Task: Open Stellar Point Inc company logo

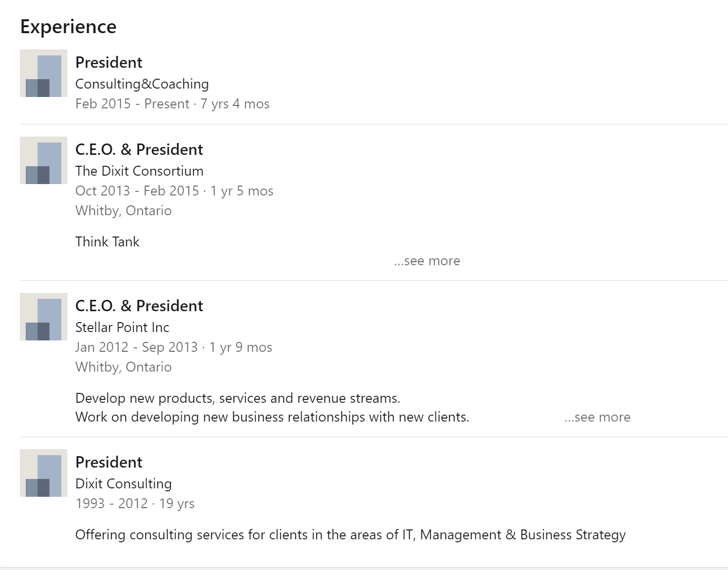Action: [44, 317]
